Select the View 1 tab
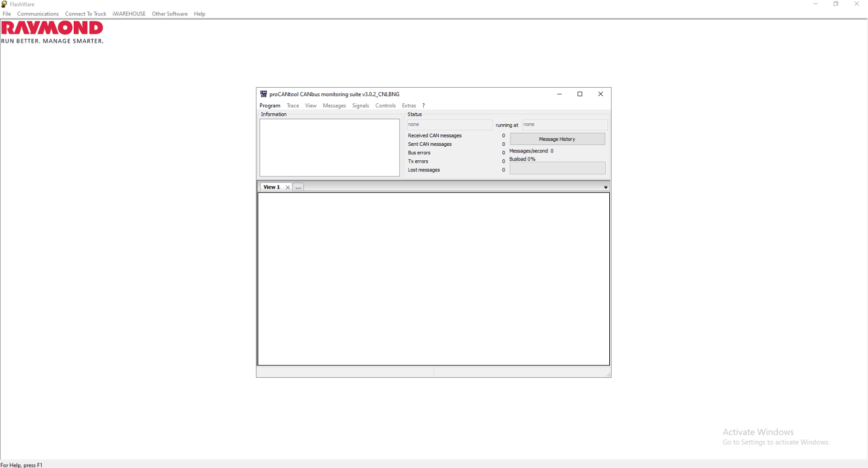 pos(271,187)
